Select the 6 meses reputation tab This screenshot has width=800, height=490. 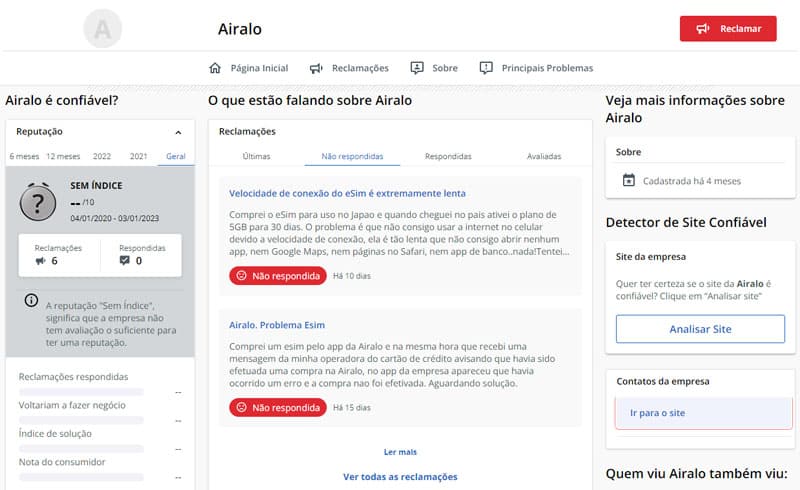click(x=24, y=156)
